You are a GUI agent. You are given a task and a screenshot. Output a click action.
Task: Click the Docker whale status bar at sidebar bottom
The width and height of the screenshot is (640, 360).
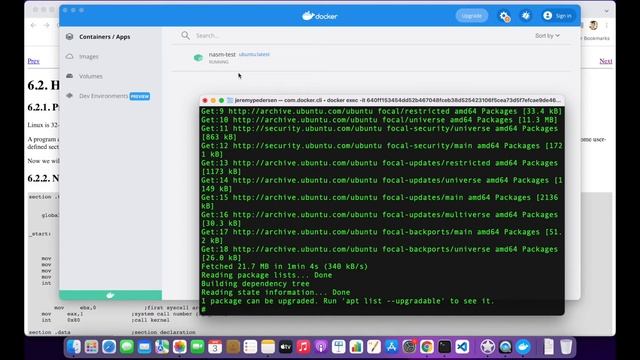(110, 295)
